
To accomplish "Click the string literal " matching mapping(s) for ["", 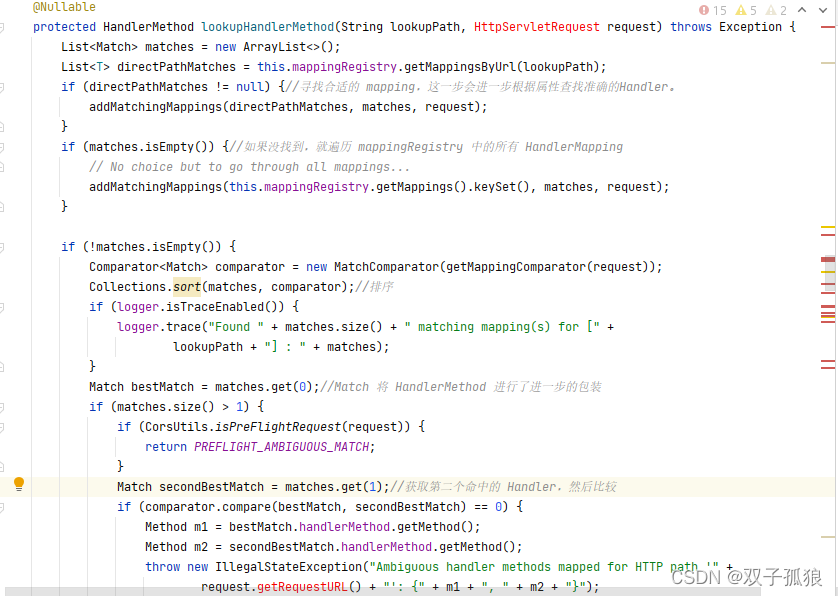I will click(502, 327).
